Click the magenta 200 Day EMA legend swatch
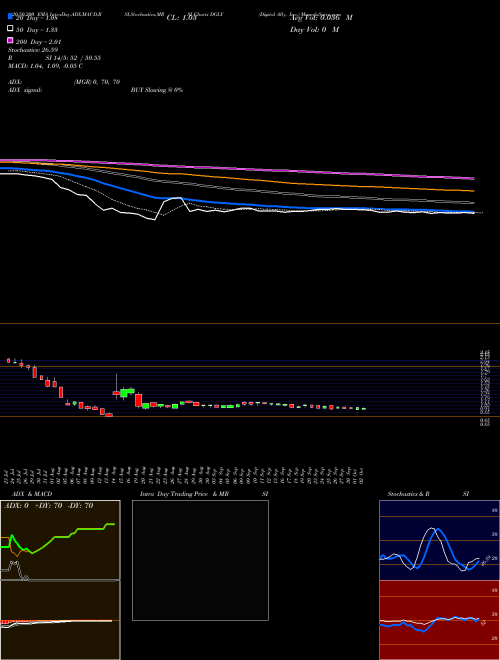The height and width of the screenshot is (660, 500). coord(10,40)
